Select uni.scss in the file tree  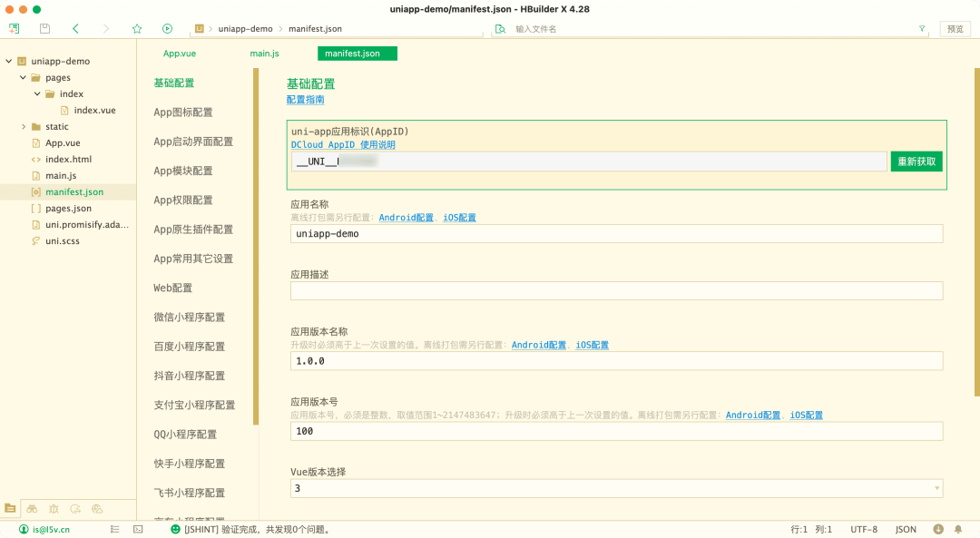click(63, 241)
